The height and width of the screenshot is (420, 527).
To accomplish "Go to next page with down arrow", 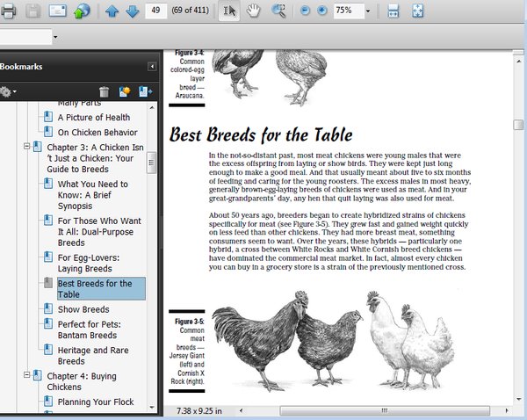I will pyautogui.click(x=133, y=11).
